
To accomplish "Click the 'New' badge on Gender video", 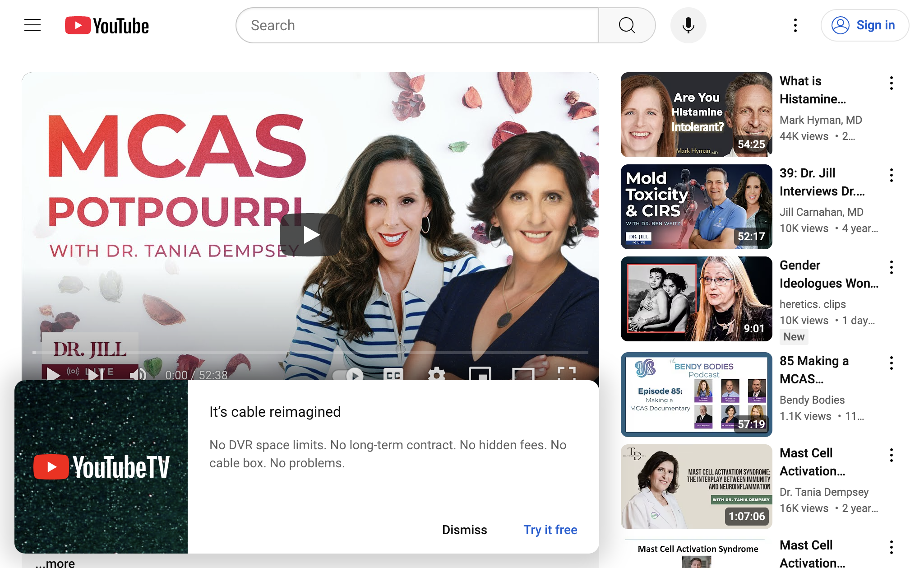I will click(x=794, y=336).
